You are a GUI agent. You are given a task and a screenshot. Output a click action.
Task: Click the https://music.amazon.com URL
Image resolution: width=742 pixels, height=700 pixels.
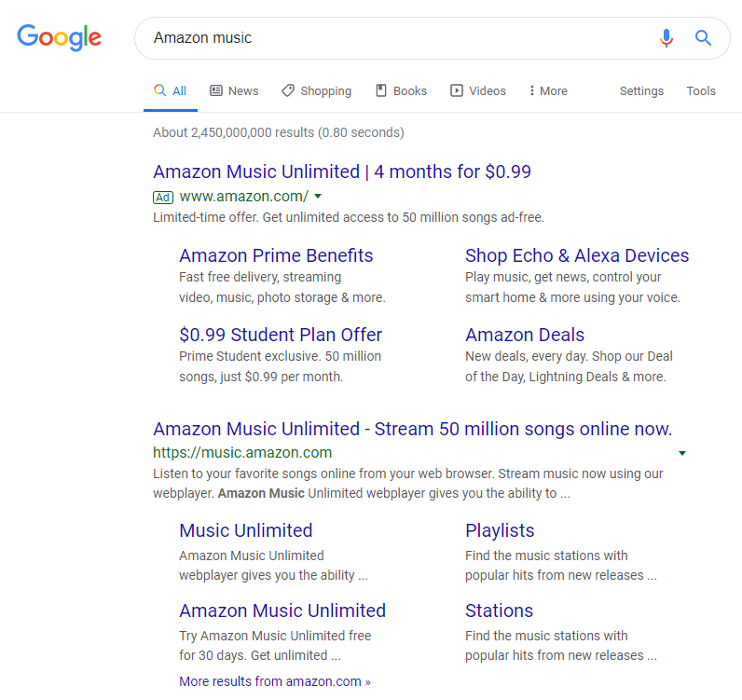click(x=242, y=452)
